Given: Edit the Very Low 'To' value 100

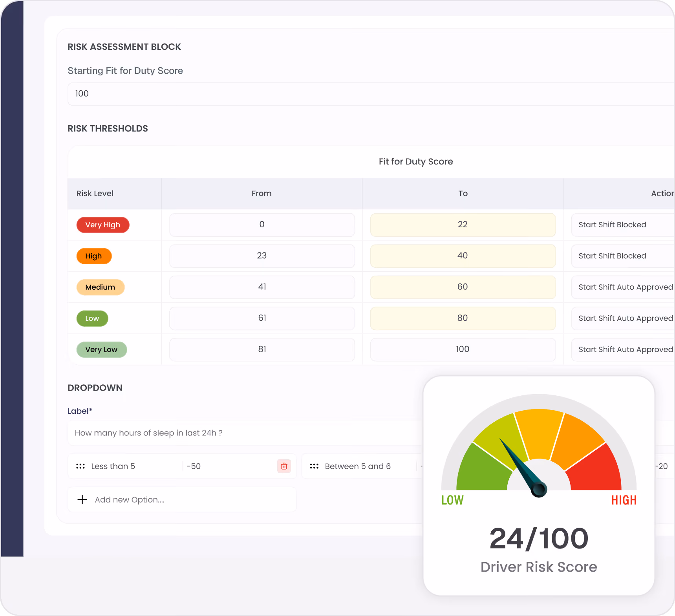Looking at the screenshot, I should [x=463, y=349].
